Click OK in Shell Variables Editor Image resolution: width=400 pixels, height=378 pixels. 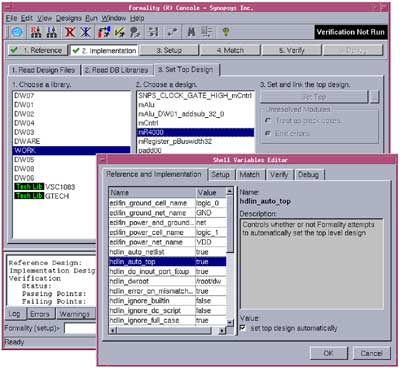click(x=329, y=353)
